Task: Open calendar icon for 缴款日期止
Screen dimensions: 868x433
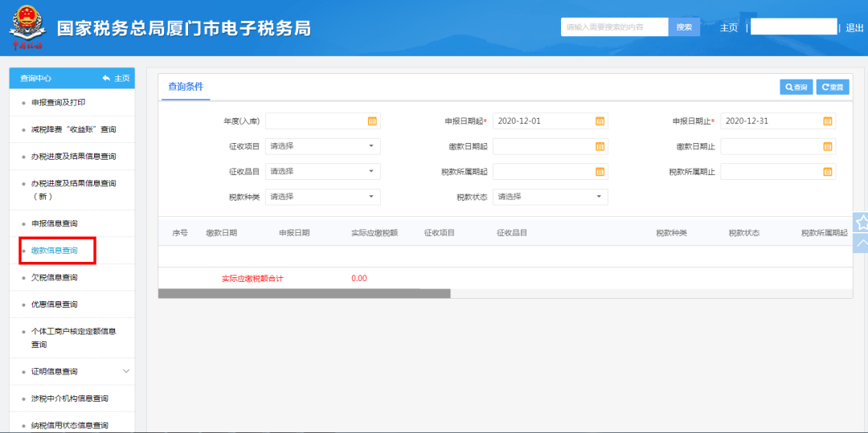Action: click(828, 146)
